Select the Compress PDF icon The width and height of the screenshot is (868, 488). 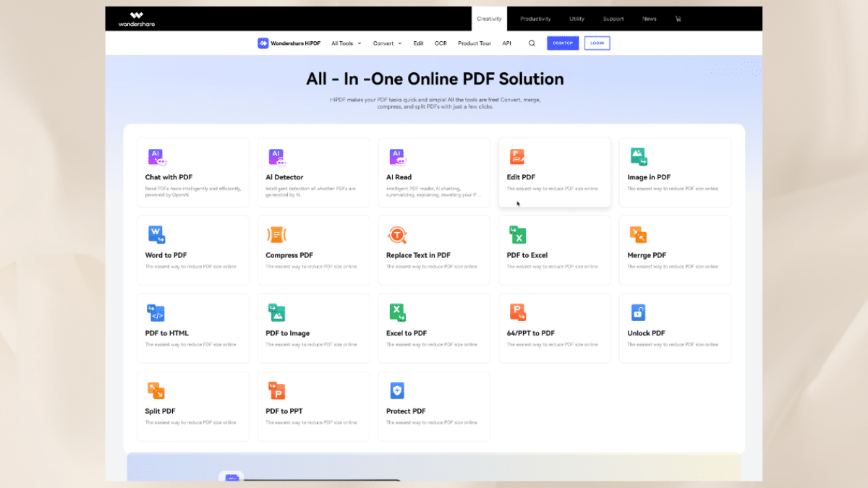point(276,235)
